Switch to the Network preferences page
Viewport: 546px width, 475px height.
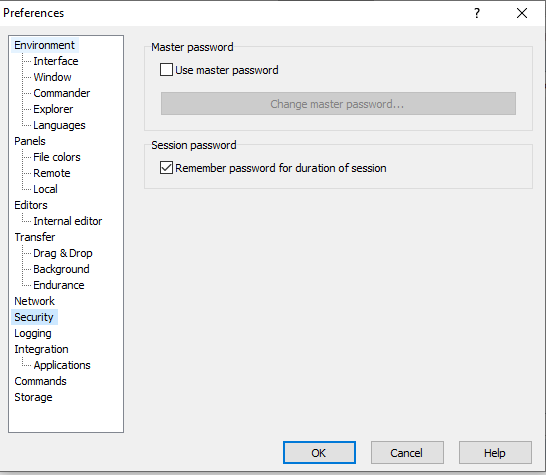coord(34,301)
